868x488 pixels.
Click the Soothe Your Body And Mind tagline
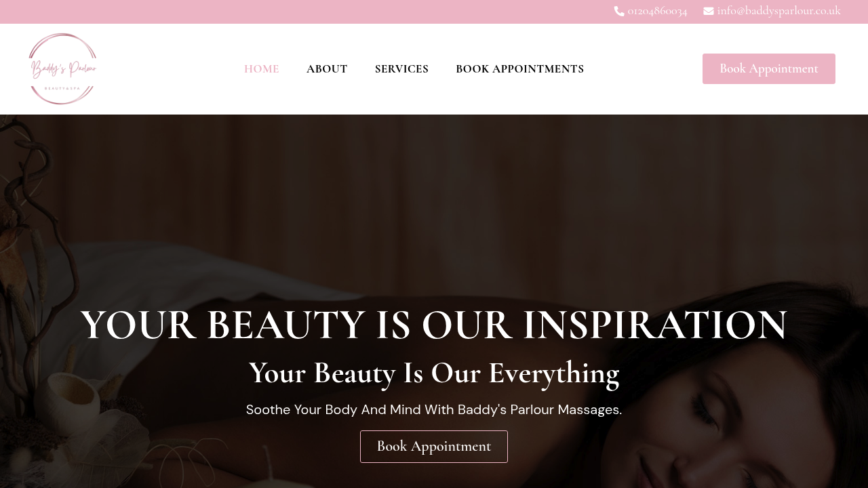click(434, 409)
